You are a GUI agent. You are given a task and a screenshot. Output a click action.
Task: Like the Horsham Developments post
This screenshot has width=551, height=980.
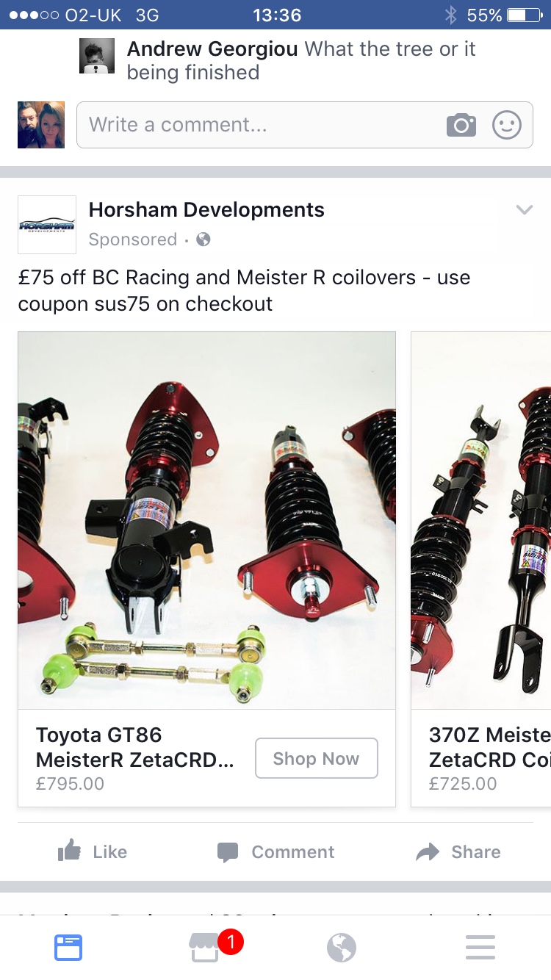pos(93,852)
